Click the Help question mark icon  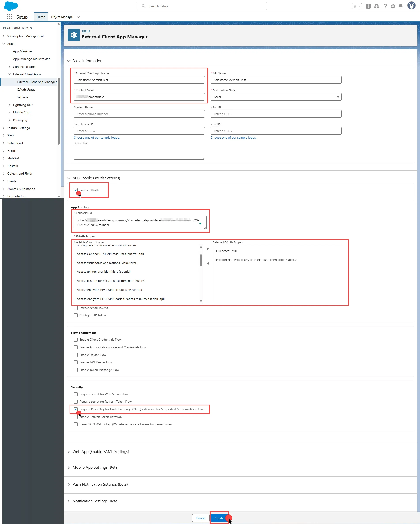point(385,6)
